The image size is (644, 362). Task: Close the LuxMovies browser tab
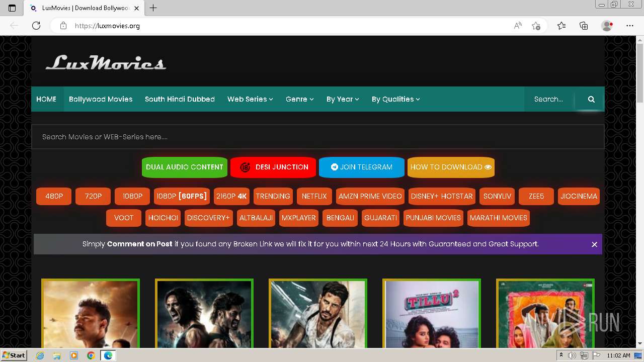[137, 8]
